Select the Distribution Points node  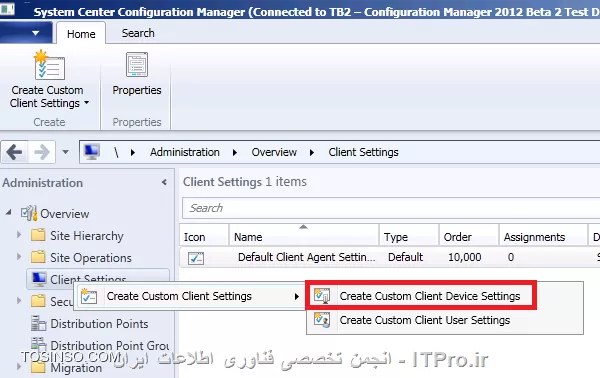(99, 324)
